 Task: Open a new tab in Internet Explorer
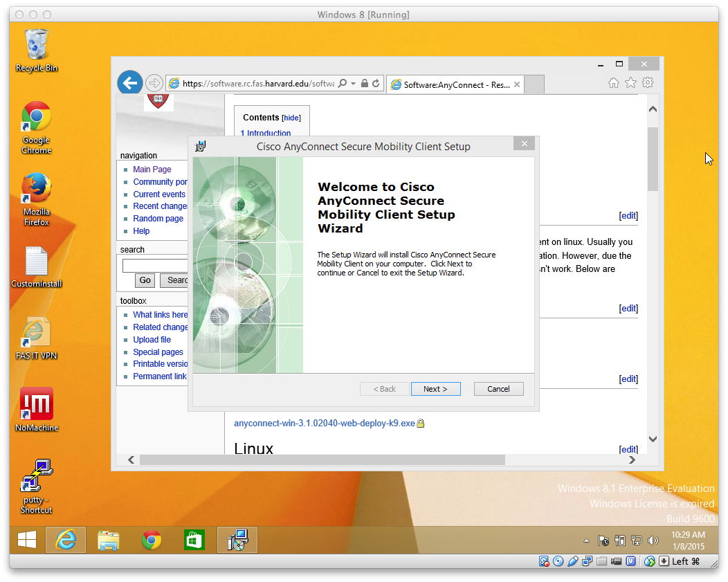click(x=534, y=85)
